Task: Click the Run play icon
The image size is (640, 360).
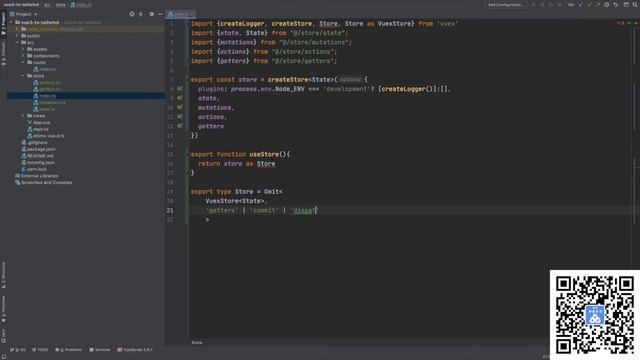Action: 533,4
